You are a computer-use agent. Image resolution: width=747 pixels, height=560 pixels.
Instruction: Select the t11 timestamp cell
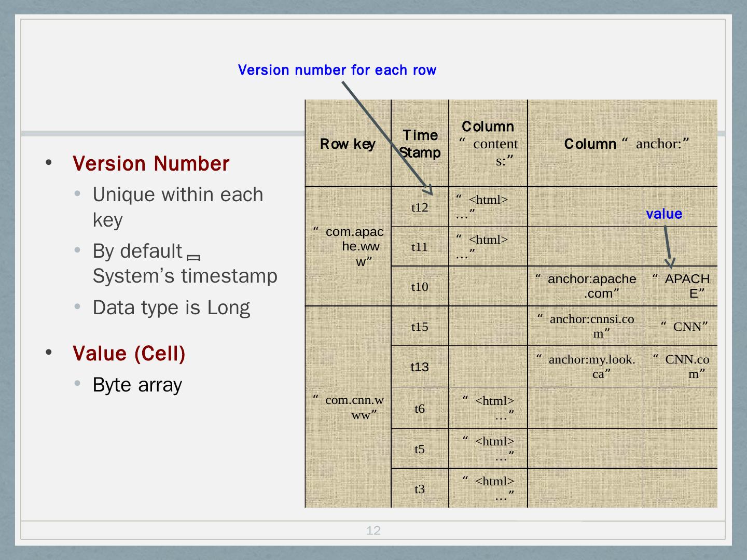coord(420,247)
